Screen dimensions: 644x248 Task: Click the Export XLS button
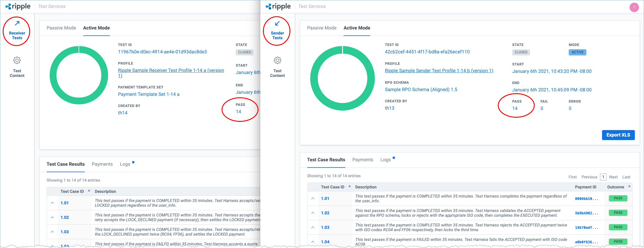click(618, 135)
